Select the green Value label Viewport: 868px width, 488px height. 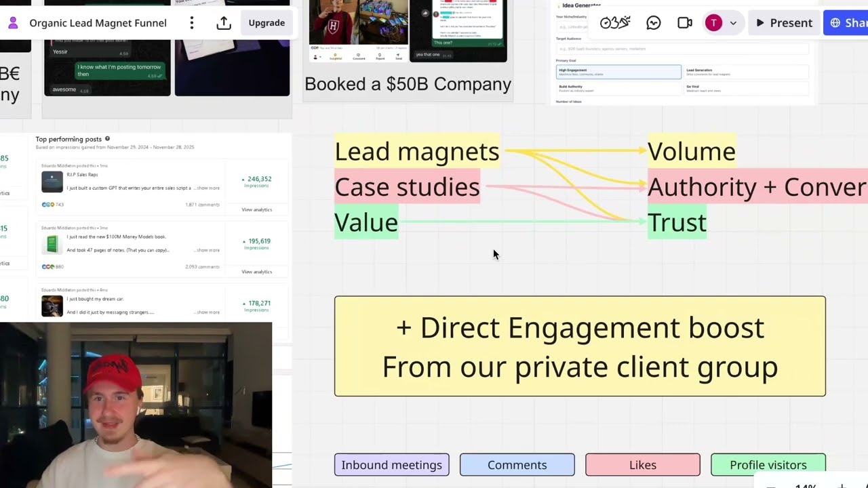(366, 222)
